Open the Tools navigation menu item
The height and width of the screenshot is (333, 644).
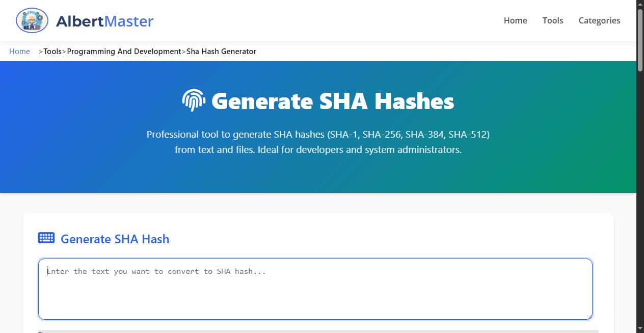[553, 20]
